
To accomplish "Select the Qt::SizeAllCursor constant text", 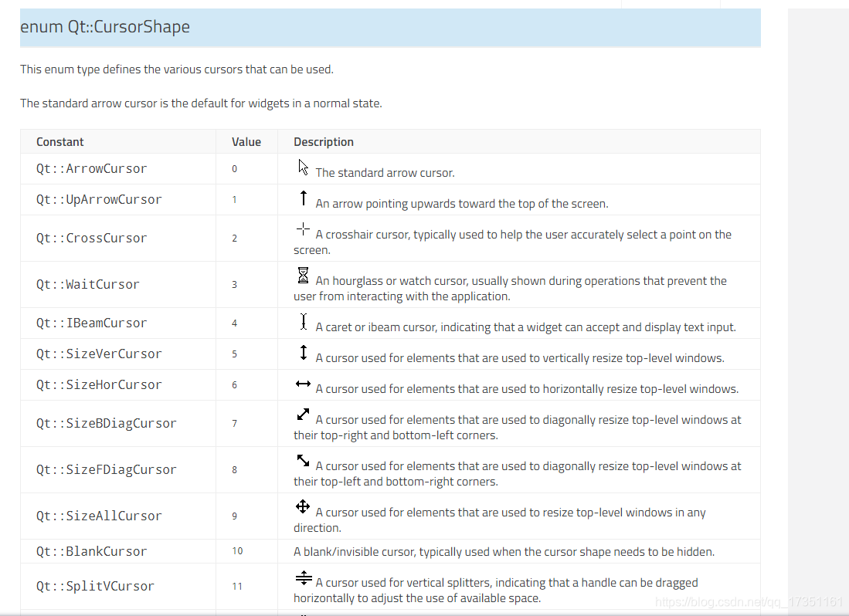I will [x=99, y=516].
